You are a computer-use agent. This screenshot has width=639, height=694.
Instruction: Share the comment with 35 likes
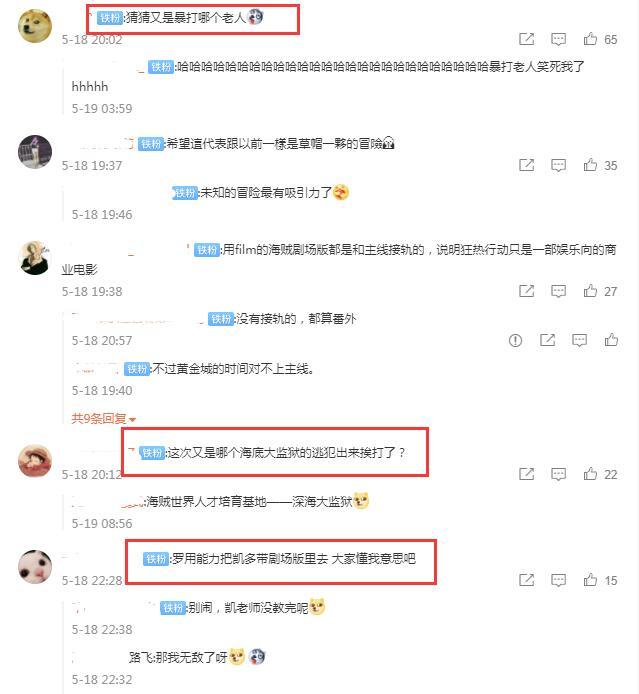tap(526, 165)
